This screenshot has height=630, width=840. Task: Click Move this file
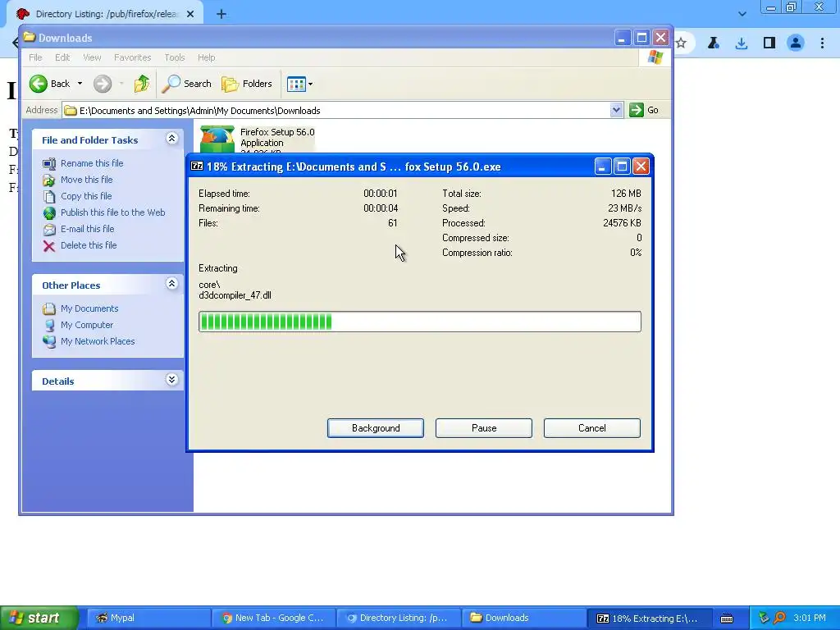[86, 180]
